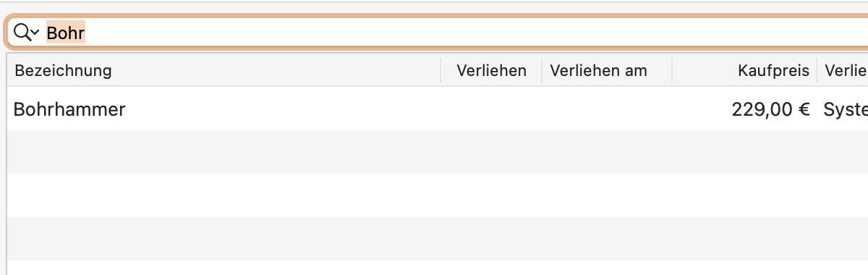Click the magnifying glass search icon

[22, 32]
